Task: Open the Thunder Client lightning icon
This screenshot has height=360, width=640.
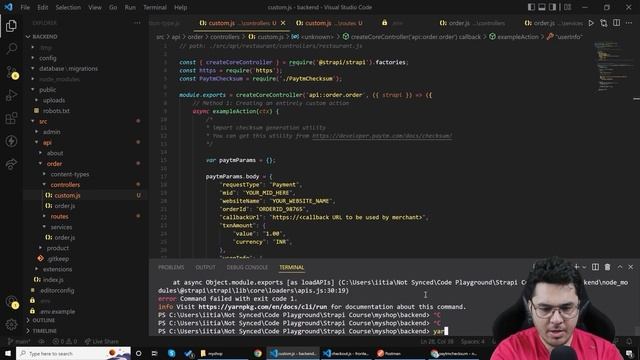Action: (11, 141)
